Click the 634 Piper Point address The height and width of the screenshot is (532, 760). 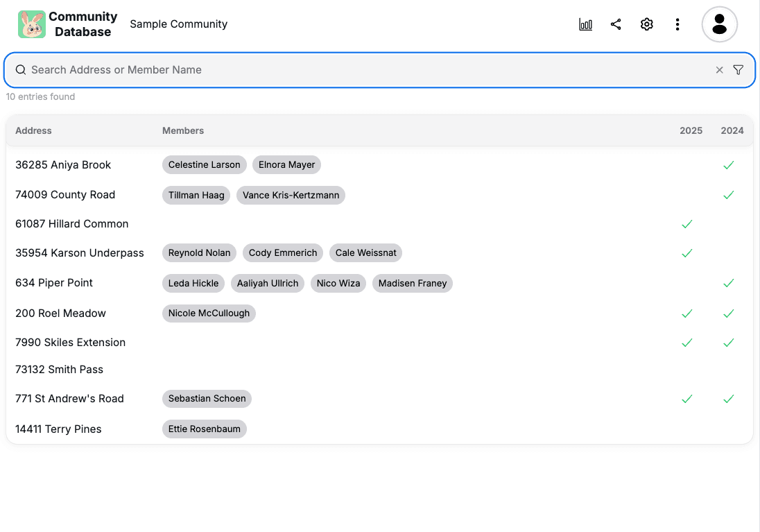point(54,283)
